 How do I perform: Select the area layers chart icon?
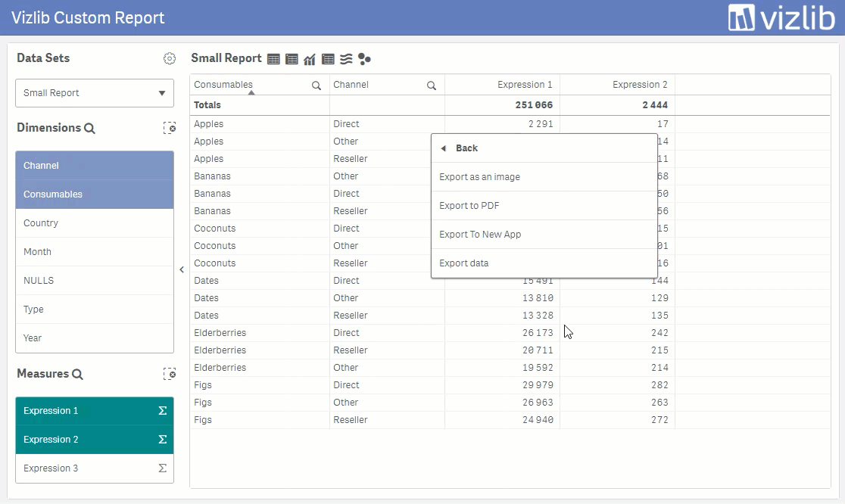(346, 59)
